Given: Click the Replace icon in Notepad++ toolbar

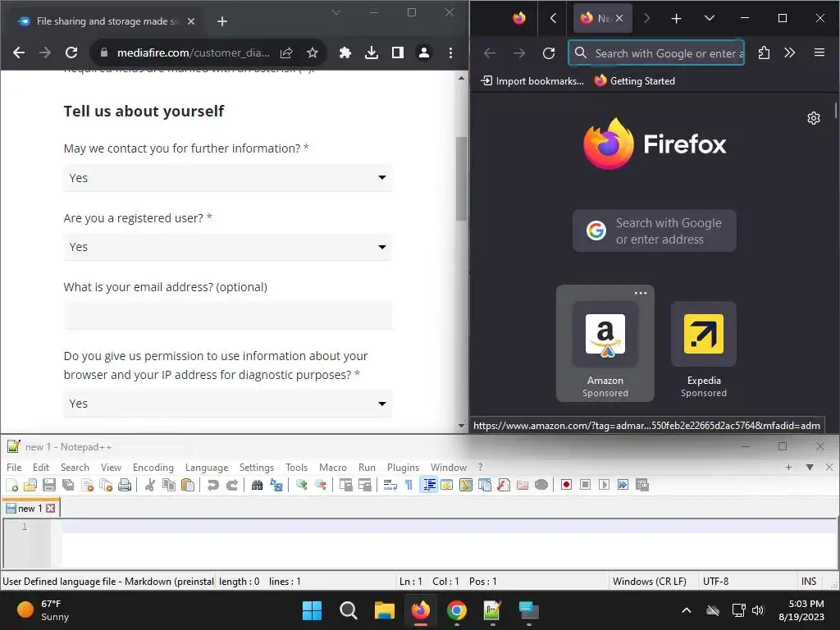Looking at the screenshot, I should point(276,485).
